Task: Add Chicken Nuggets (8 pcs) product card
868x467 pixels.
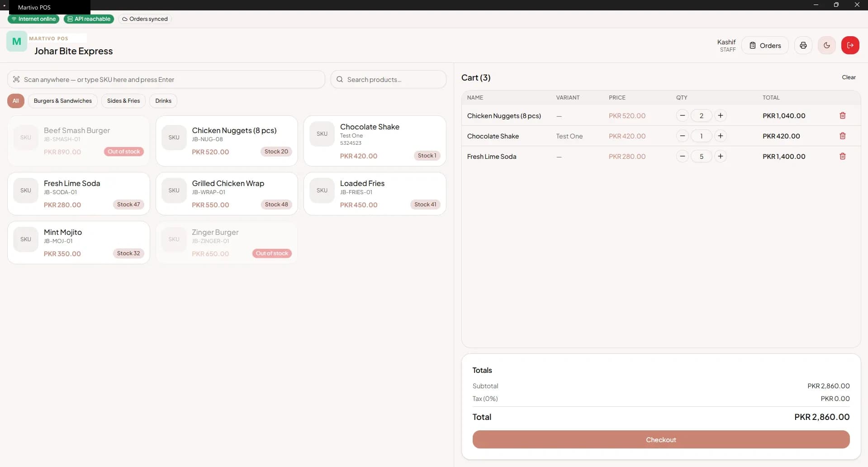Action: [227, 141]
